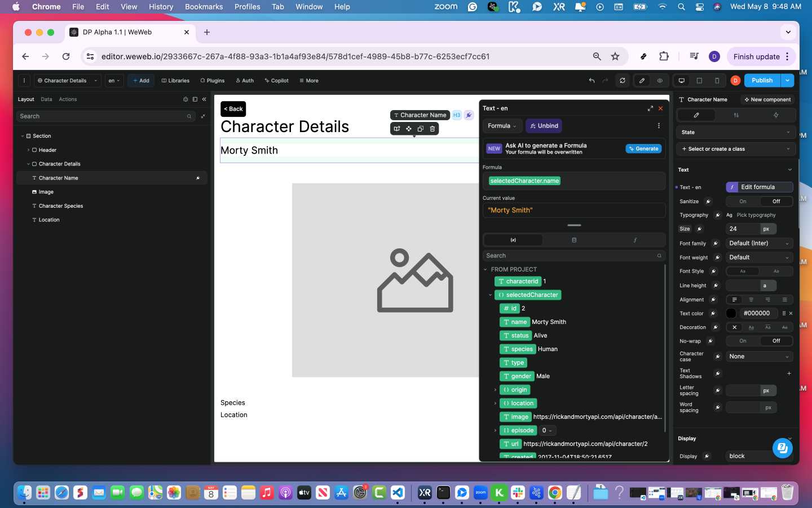The image size is (812, 508).
Task: Switch to Actions tab in left panel
Action: [x=68, y=99]
